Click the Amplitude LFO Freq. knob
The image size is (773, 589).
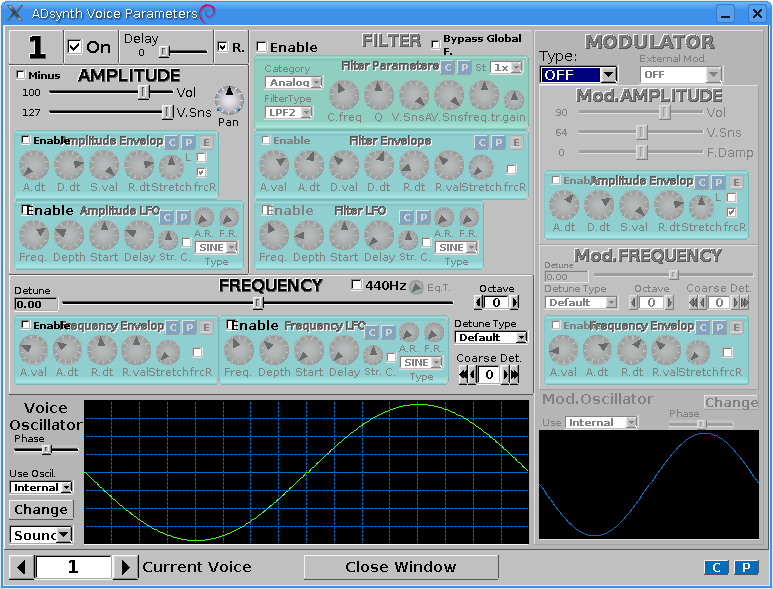pyautogui.click(x=34, y=235)
